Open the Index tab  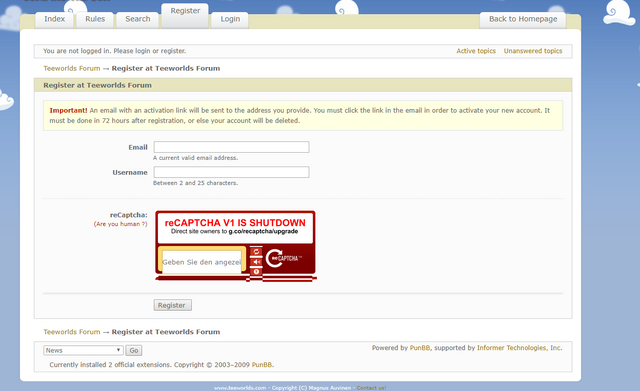point(54,20)
